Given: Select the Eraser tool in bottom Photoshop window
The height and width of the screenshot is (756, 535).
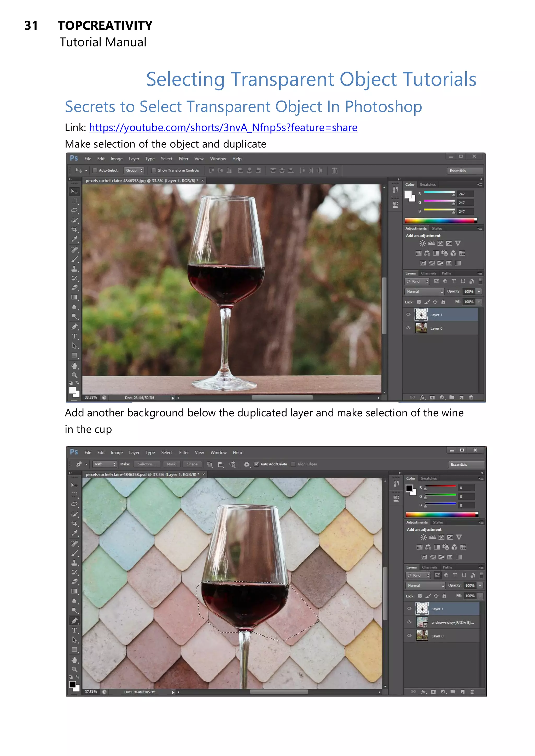Looking at the screenshot, I should (74, 582).
